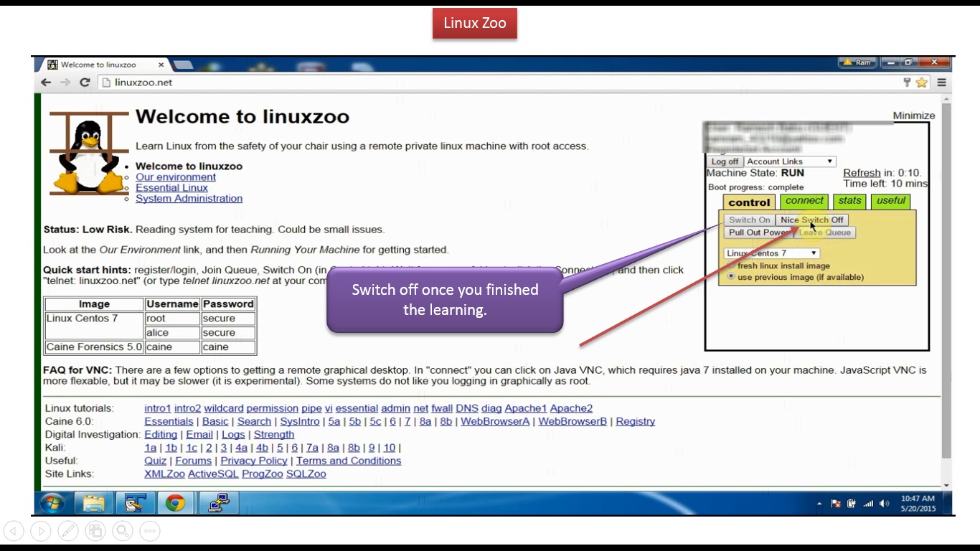
Task: Open the Registry link
Action: pyautogui.click(x=635, y=421)
